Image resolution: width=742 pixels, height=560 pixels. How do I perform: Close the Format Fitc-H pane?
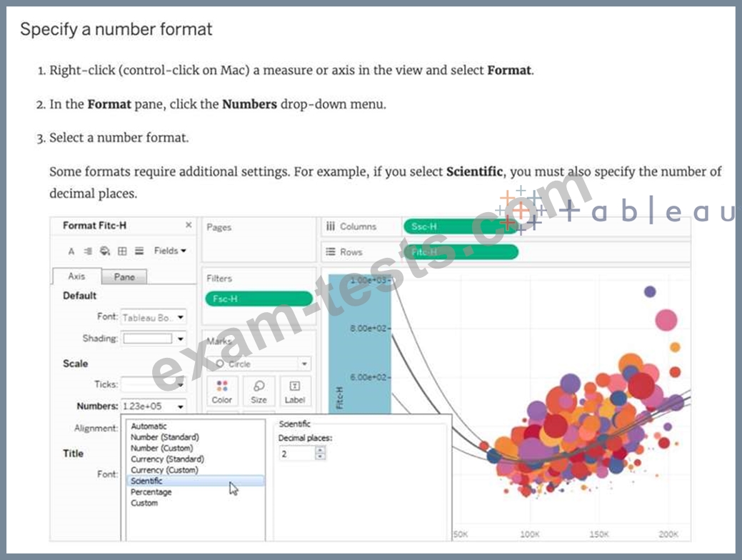click(x=189, y=225)
